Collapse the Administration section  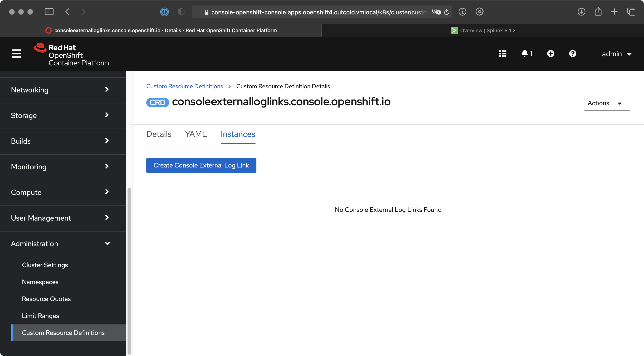(x=63, y=244)
